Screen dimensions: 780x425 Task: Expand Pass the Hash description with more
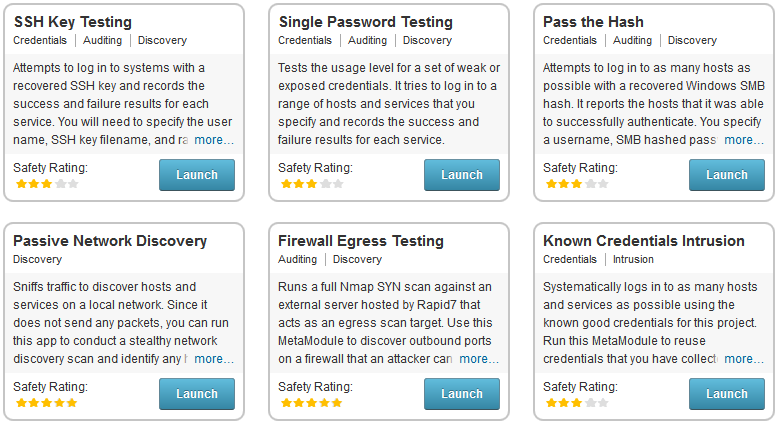[744, 140]
